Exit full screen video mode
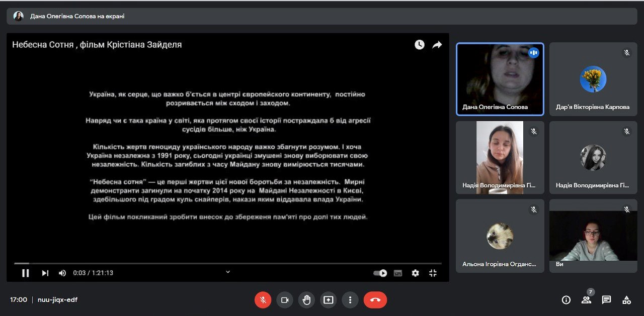This screenshot has height=316, width=644. point(433,273)
